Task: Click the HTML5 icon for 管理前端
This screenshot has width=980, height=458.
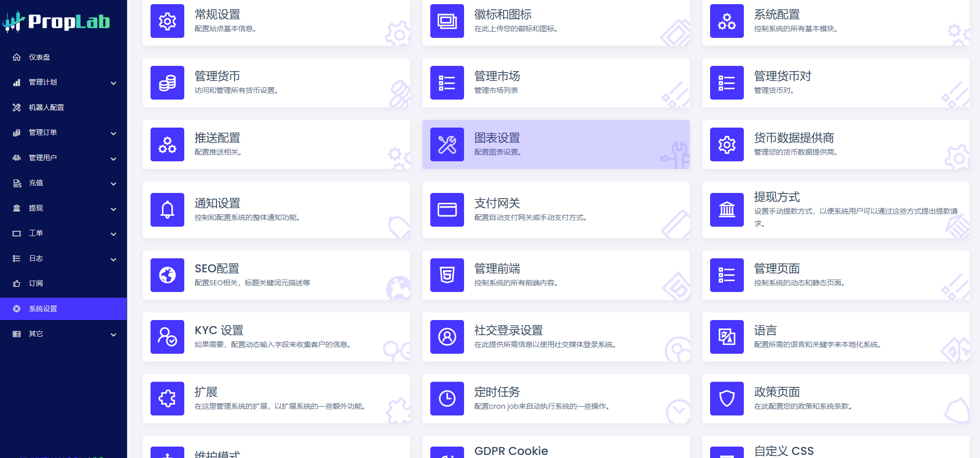Action: [x=447, y=275]
